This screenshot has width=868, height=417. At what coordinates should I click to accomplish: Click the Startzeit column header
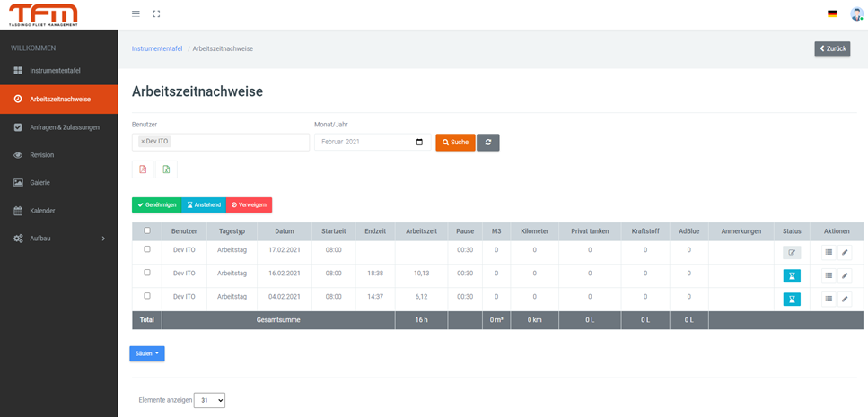[334, 231]
